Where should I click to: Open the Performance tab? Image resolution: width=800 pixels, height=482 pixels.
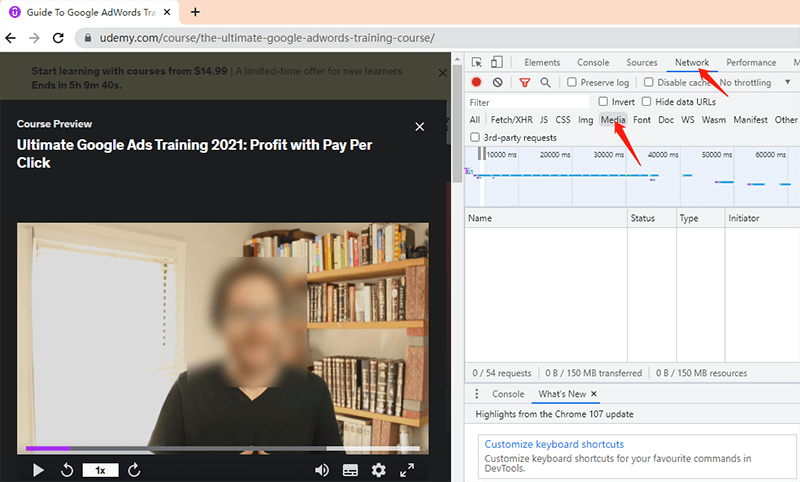point(751,62)
